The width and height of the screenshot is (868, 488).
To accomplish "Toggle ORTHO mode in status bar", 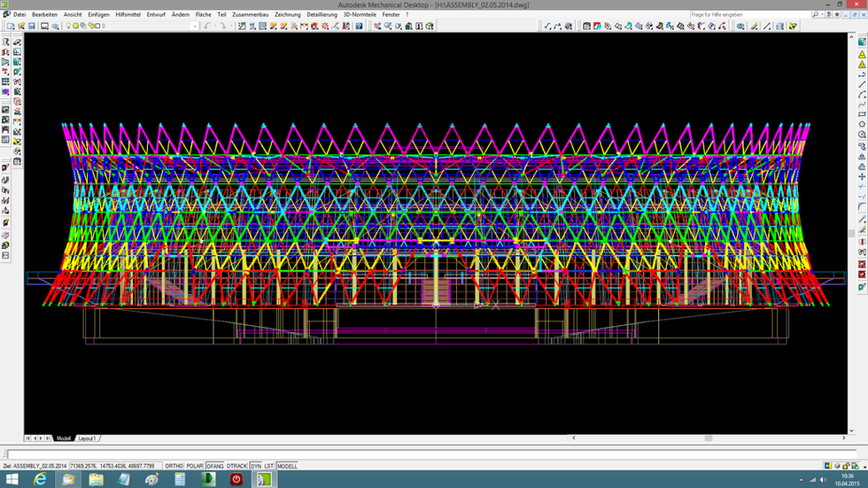I will coord(174,466).
